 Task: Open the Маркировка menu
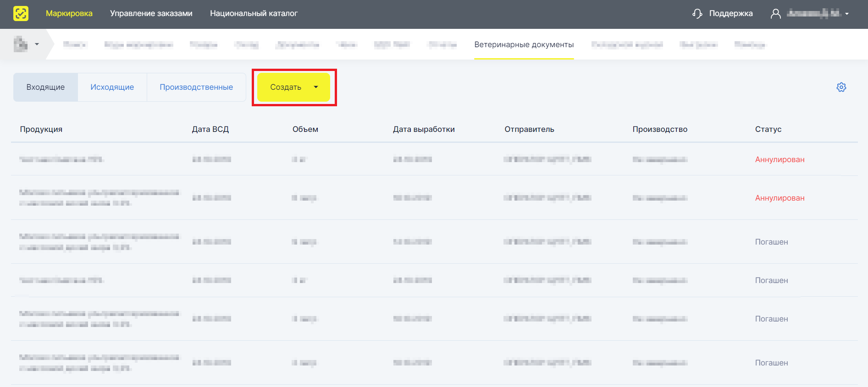69,13
